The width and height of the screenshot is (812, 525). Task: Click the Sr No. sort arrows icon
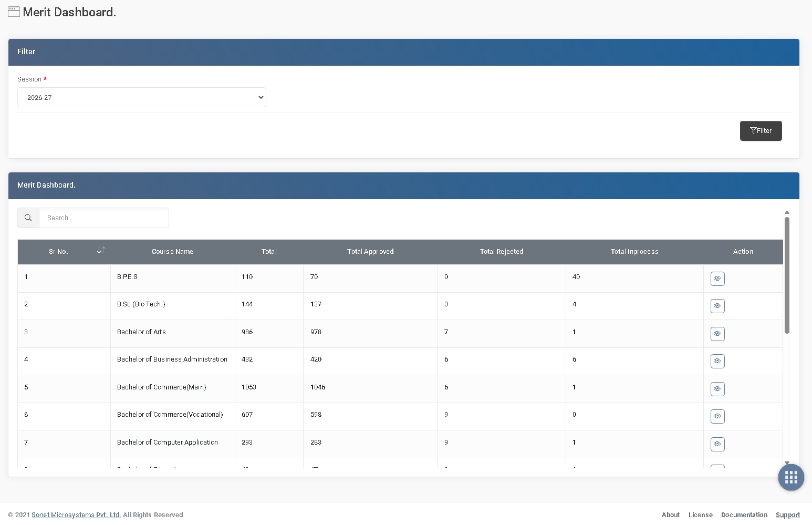point(101,250)
